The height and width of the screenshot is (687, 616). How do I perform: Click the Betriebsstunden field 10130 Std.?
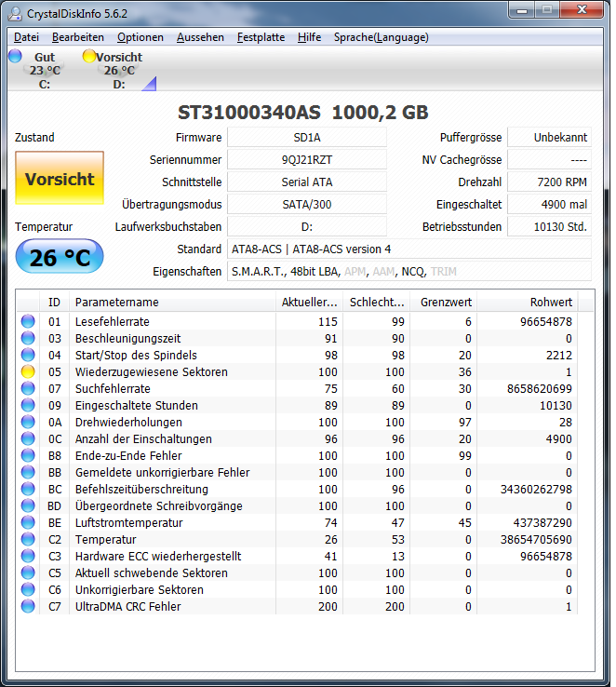549,226
